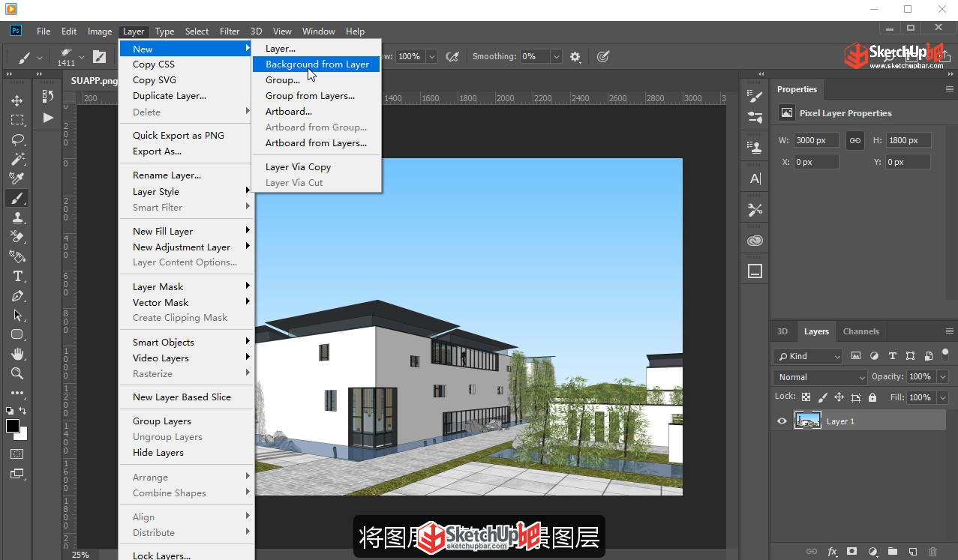Select the Paint Bucket tool
Image resolution: width=958 pixels, height=560 pixels.
click(x=17, y=256)
